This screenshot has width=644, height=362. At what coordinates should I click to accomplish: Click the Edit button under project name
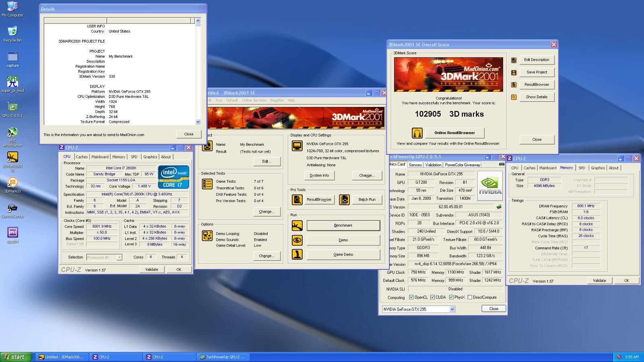coord(266,161)
